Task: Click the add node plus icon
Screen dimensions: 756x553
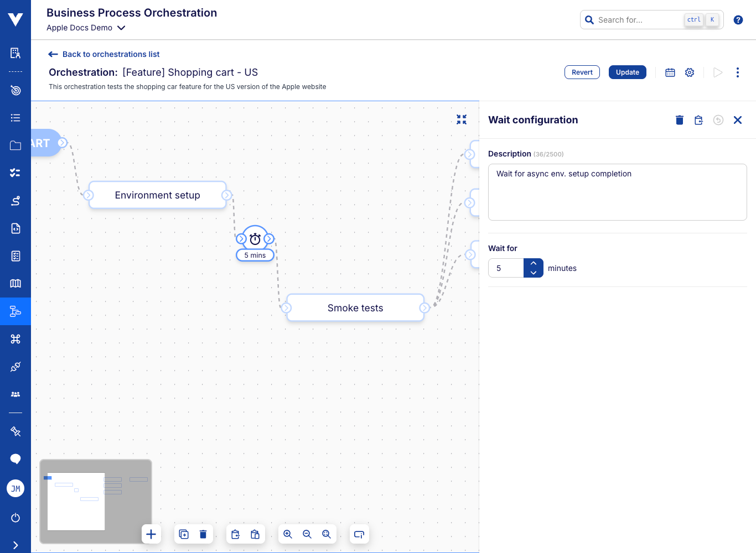Action: [x=151, y=534]
